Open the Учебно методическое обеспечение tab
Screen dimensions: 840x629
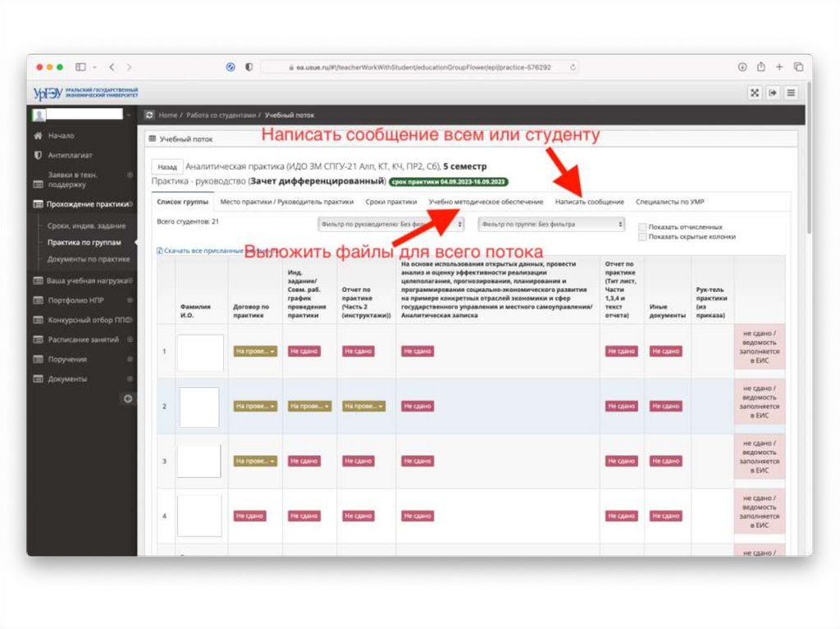pos(486,202)
